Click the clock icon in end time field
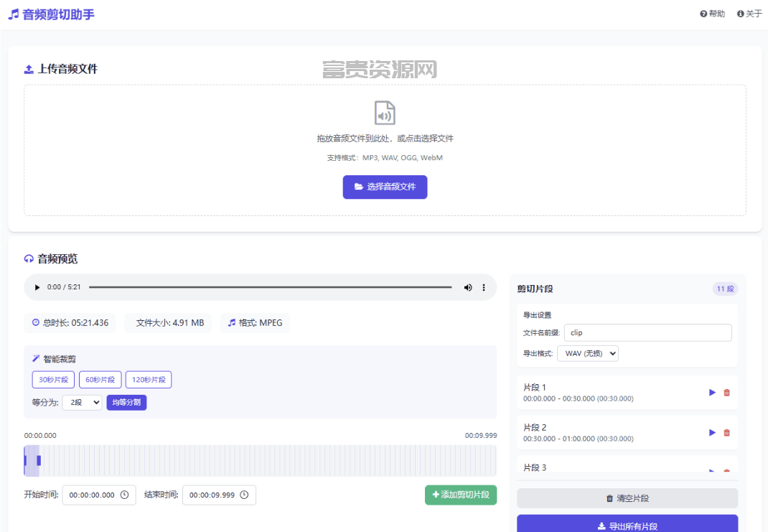This screenshot has width=768, height=532. 245,495
